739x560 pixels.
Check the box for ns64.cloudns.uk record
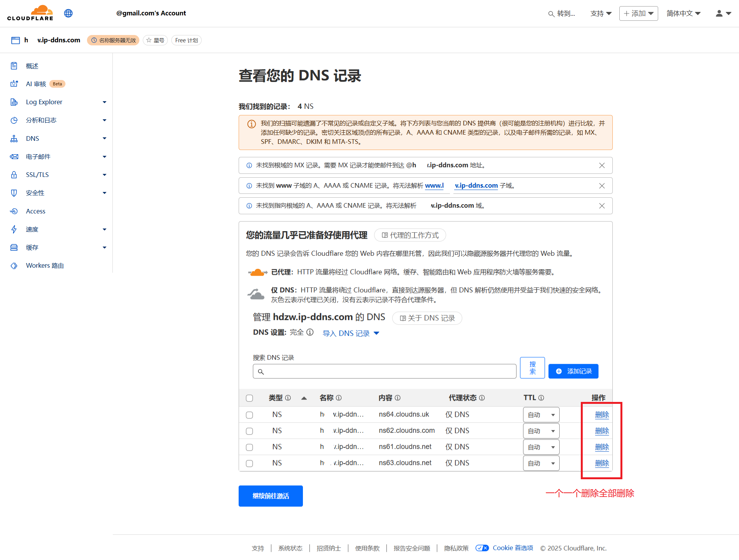[249, 415]
